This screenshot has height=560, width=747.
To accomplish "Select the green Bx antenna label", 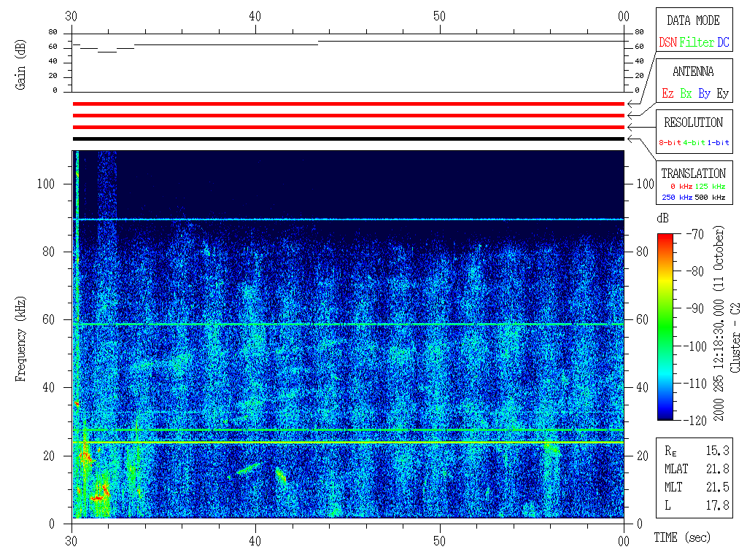I will coord(686,94).
